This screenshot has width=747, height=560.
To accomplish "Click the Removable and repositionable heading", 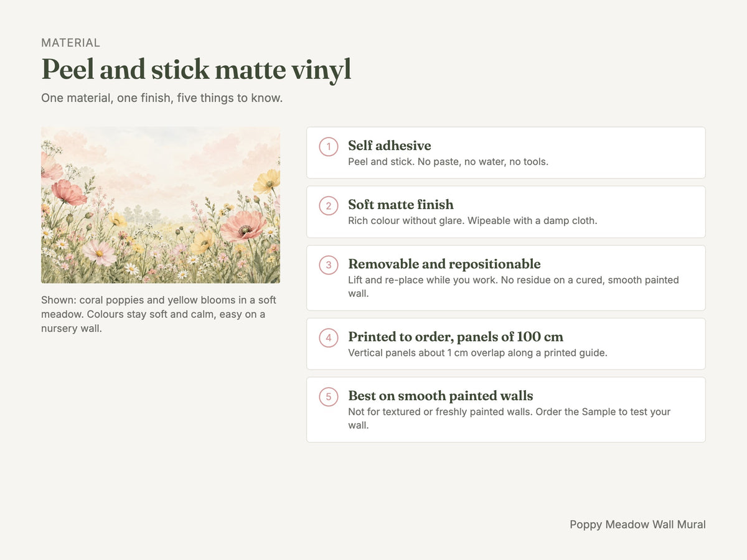I will click(x=444, y=264).
